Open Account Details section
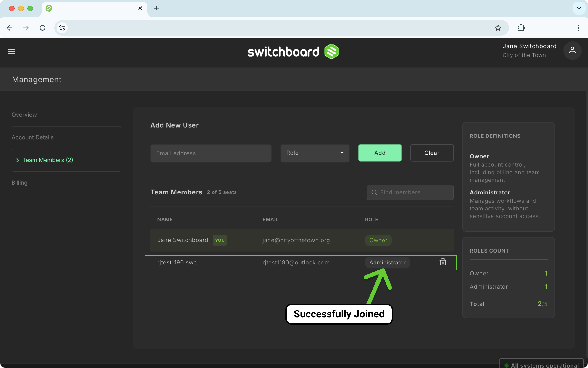 (33, 137)
